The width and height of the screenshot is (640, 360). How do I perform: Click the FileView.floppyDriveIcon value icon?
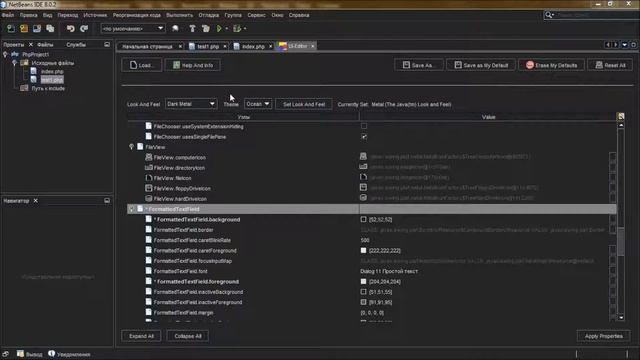(x=363, y=187)
